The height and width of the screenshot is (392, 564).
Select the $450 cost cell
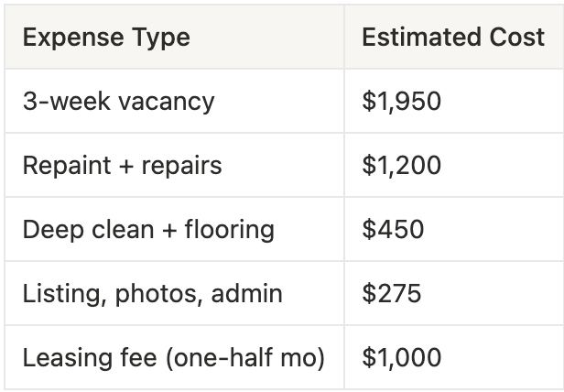click(x=393, y=229)
